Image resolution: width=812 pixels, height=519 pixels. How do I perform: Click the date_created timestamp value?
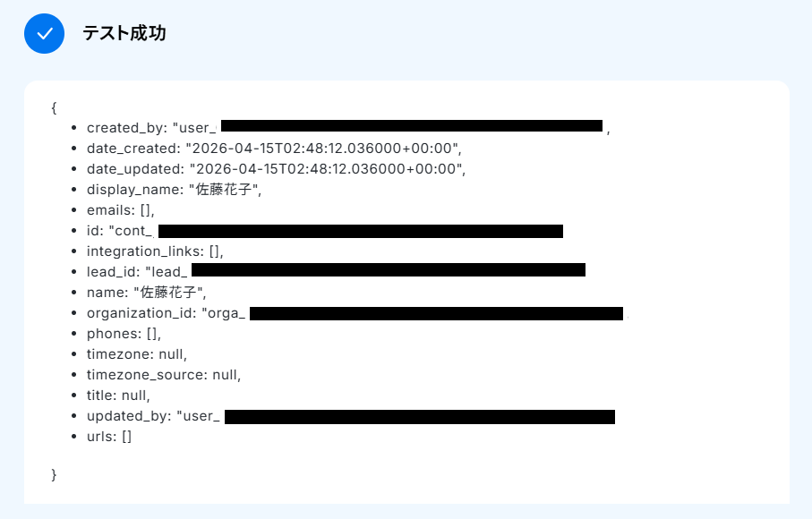pos(323,149)
